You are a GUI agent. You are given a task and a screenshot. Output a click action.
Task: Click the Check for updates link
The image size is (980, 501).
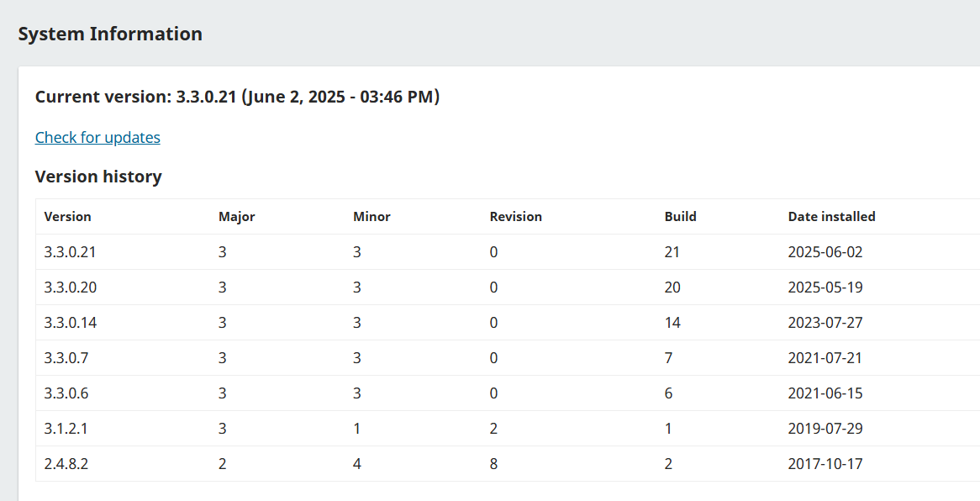(97, 137)
